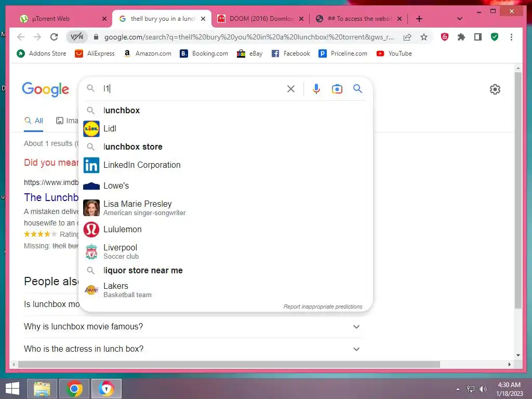Open the Windows Start menu
The image size is (532, 399).
pyautogui.click(x=12, y=389)
